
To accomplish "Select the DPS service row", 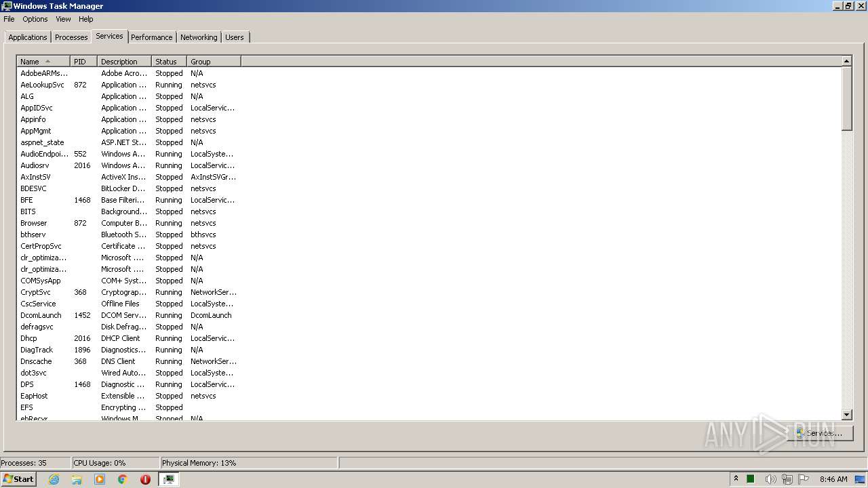I will click(129, 384).
